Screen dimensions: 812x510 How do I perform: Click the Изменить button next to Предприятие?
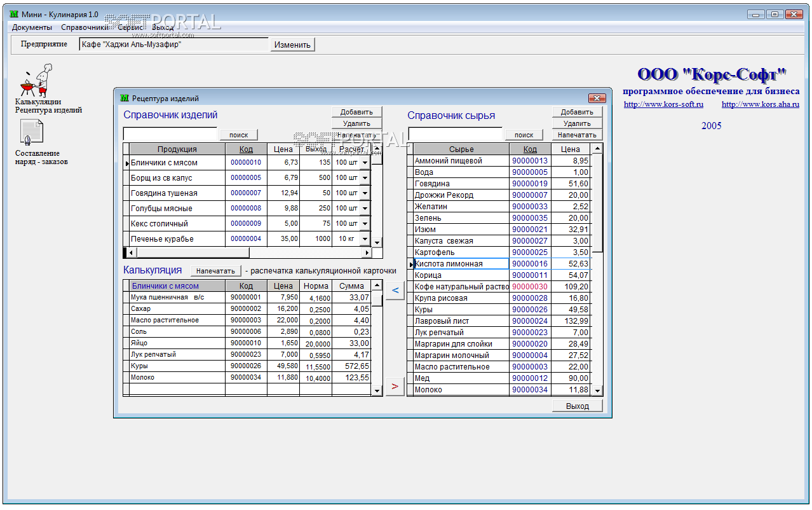click(292, 45)
